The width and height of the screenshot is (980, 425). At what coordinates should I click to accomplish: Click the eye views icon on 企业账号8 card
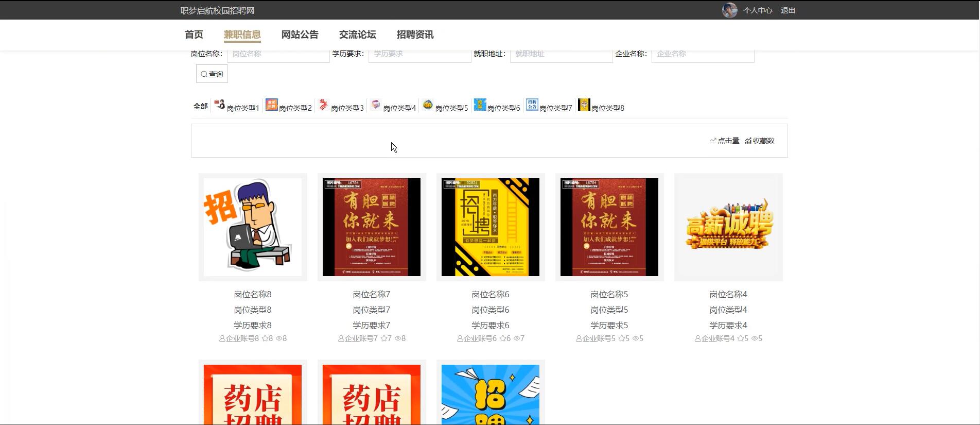(279, 338)
